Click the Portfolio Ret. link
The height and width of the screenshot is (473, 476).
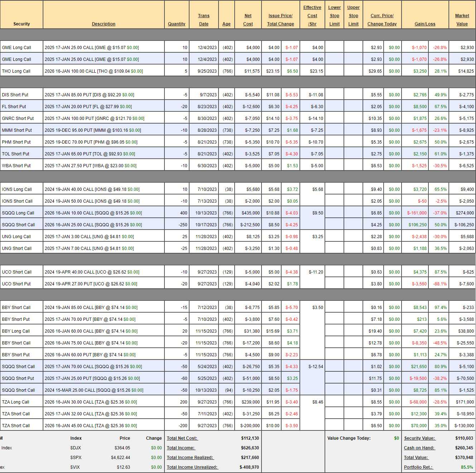pos(418,467)
